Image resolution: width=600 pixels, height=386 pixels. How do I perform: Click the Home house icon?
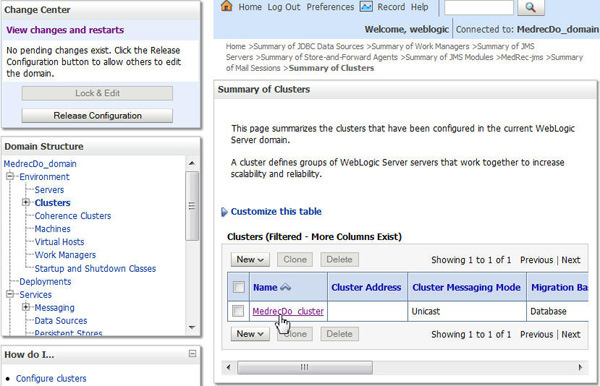click(x=227, y=6)
